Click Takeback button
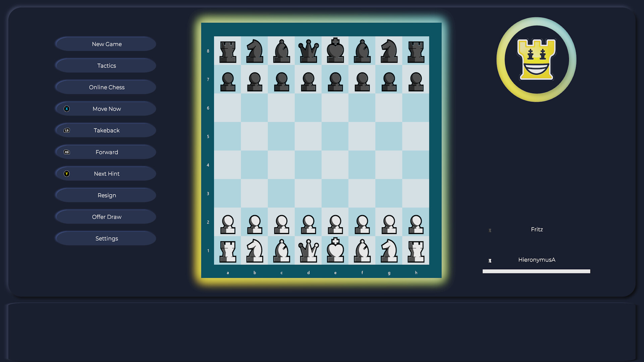 pyautogui.click(x=107, y=130)
